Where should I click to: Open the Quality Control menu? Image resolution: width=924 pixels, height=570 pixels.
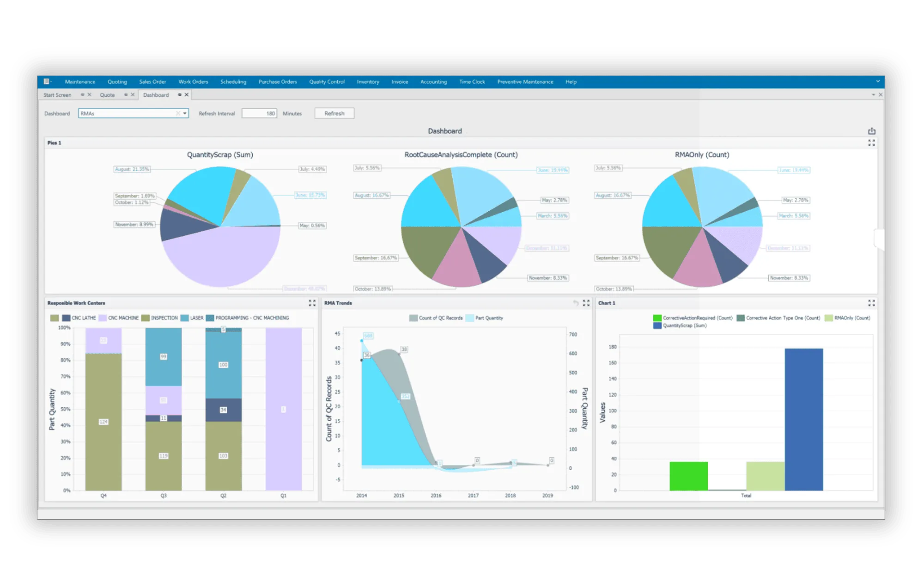tap(327, 82)
